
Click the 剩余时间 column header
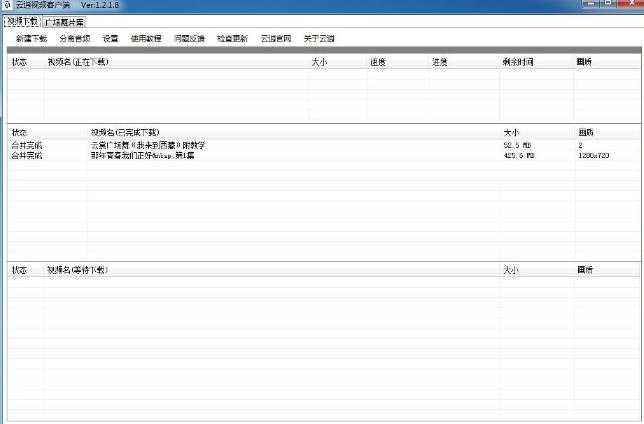pos(518,62)
